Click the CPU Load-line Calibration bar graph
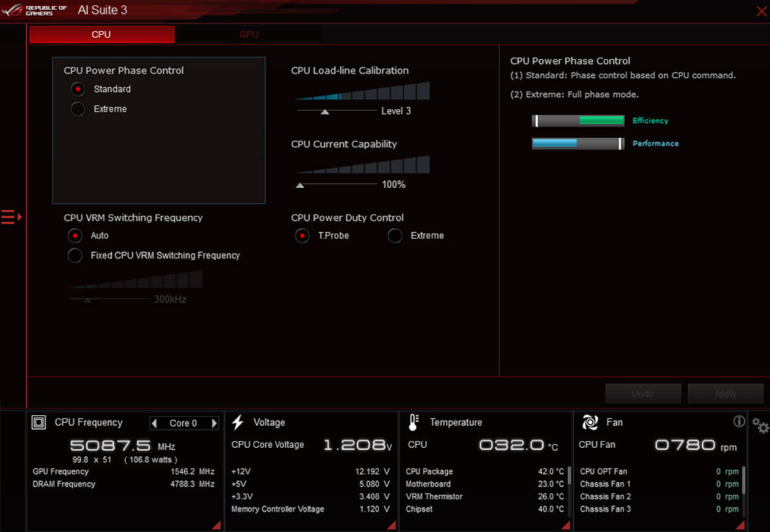 point(363,91)
